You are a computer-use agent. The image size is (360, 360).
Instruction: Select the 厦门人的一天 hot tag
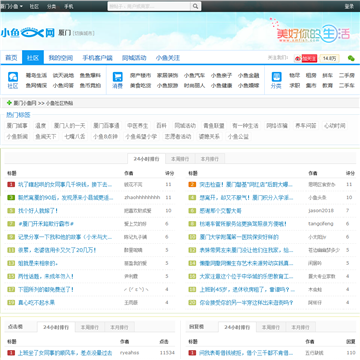click(x=70, y=126)
